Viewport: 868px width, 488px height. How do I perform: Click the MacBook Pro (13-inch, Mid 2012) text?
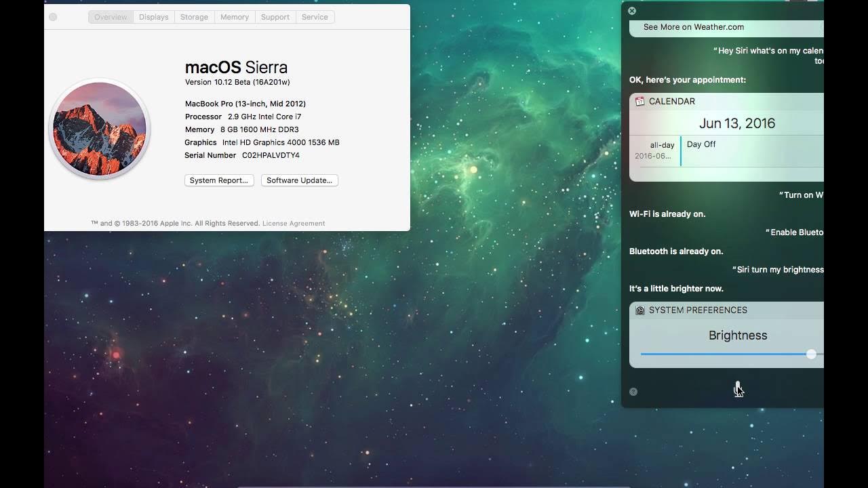[x=245, y=104]
